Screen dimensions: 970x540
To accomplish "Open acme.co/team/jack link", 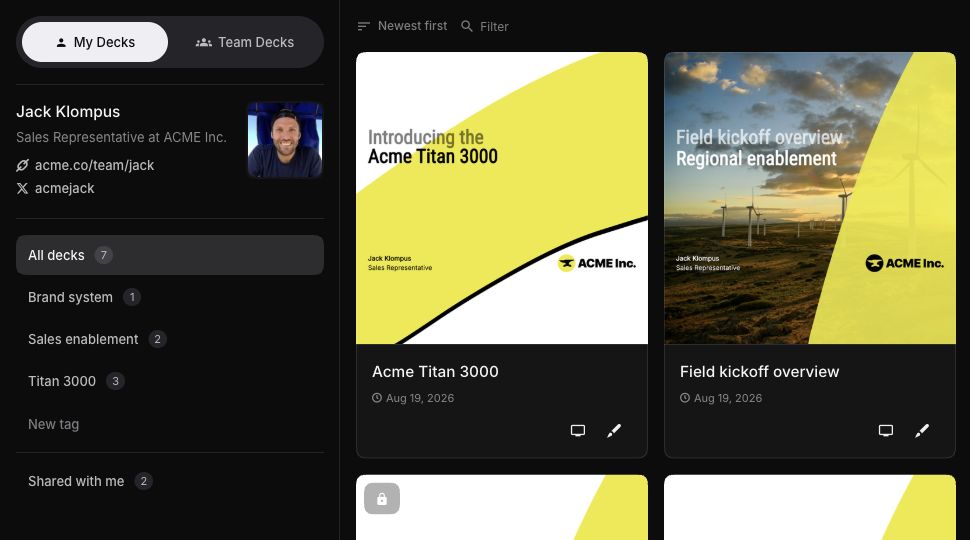I will (94, 165).
